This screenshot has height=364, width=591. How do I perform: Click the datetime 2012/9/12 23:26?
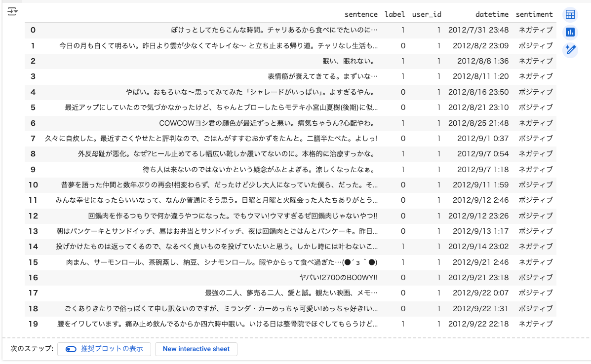tap(478, 216)
